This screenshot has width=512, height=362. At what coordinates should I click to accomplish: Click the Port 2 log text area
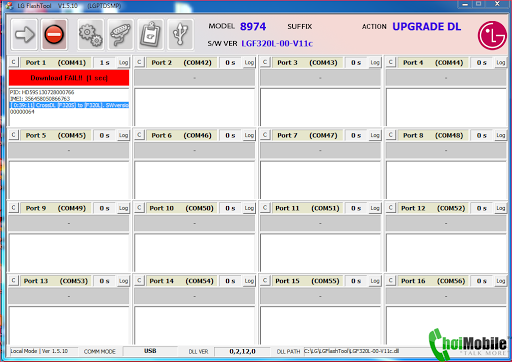[195, 107]
